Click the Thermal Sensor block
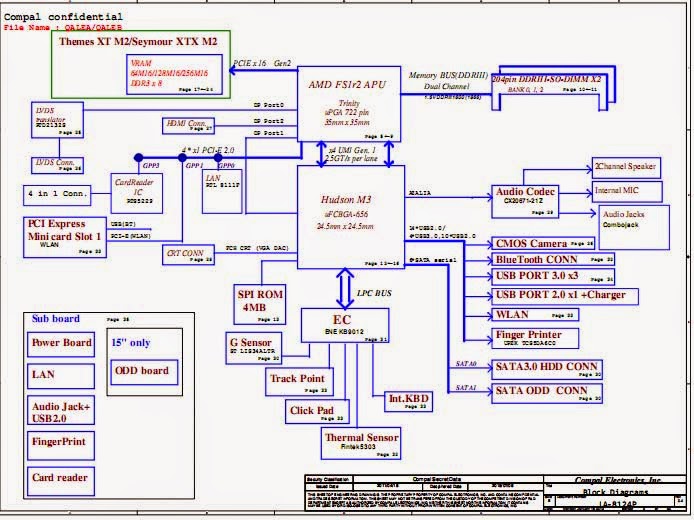694x520 pixels. click(361, 443)
